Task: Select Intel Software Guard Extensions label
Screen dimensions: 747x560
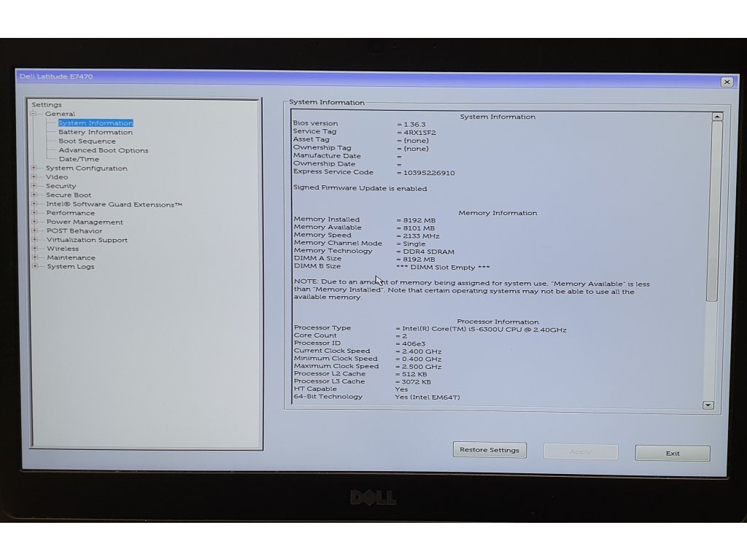Action: coord(115,204)
